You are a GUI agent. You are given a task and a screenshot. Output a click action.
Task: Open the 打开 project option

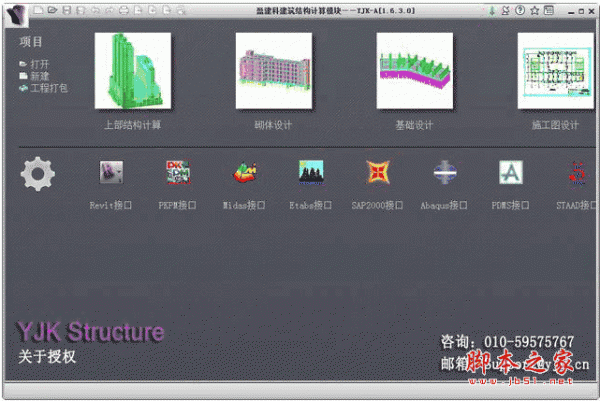click(34, 64)
